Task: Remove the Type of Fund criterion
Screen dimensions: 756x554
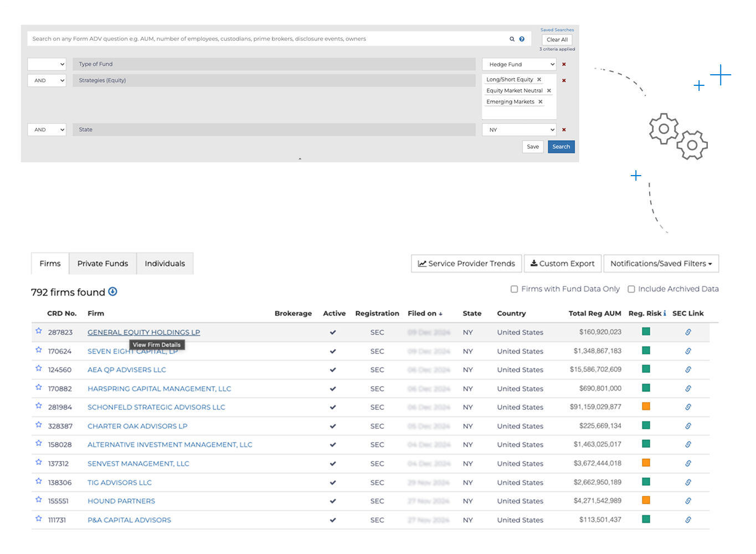Action: (564, 64)
